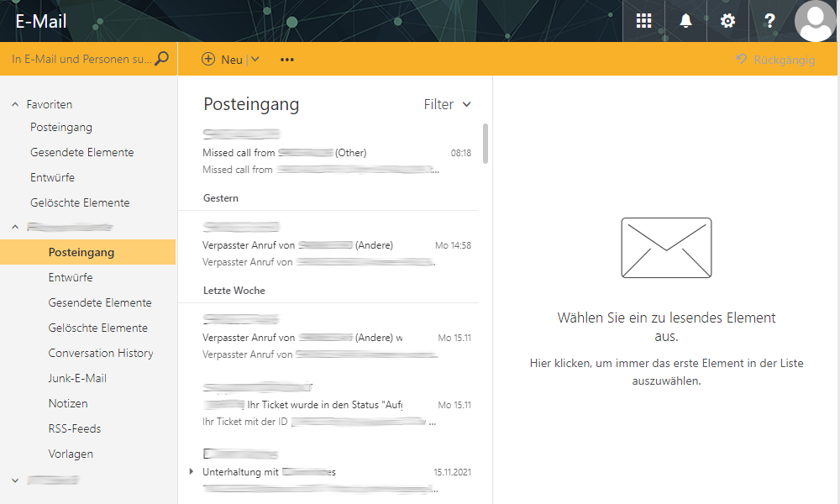Viewport: 840px width, 504px height.
Task: Open the Vorlagen folder
Action: tap(71, 454)
